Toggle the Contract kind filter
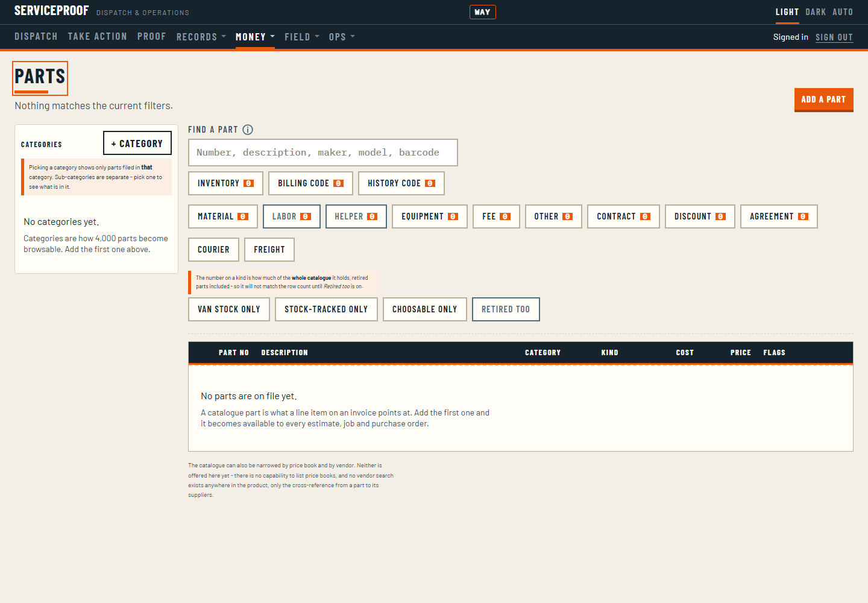Image resolution: width=868 pixels, height=603 pixels. [623, 216]
